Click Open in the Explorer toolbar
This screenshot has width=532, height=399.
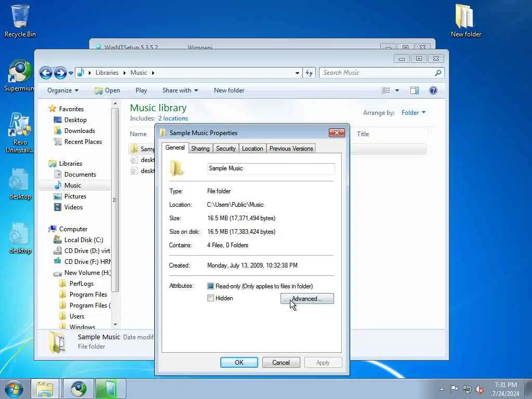click(107, 90)
